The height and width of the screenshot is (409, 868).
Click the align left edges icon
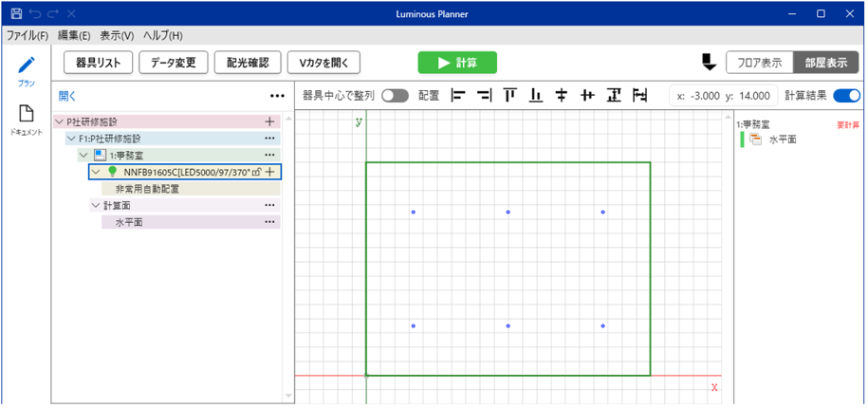(x=459, y=95)
